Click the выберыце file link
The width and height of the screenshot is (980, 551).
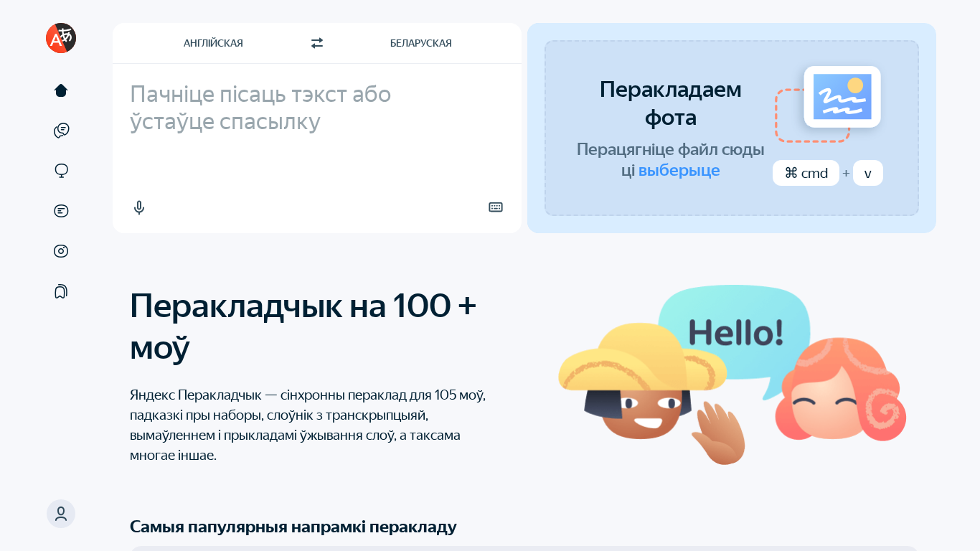679,171
